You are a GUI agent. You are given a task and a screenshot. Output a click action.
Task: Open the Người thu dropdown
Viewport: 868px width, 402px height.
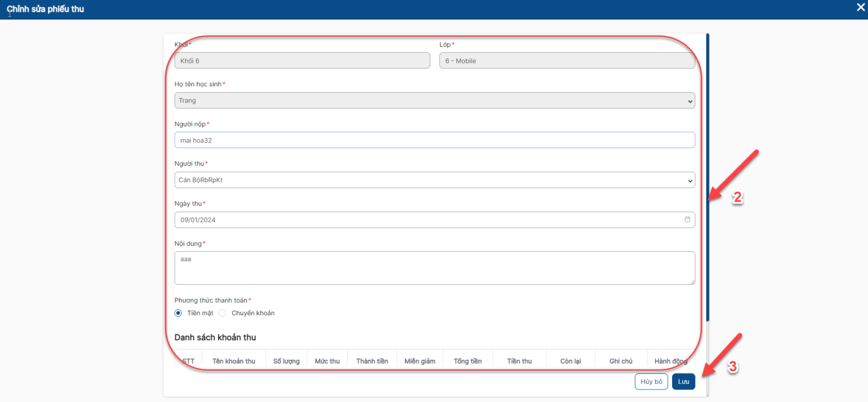(434, 180)
